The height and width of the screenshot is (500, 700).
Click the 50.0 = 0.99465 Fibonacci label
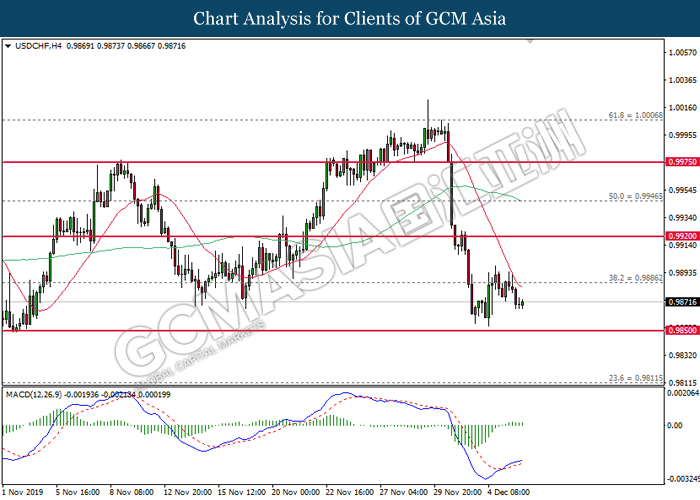point(636,196)
